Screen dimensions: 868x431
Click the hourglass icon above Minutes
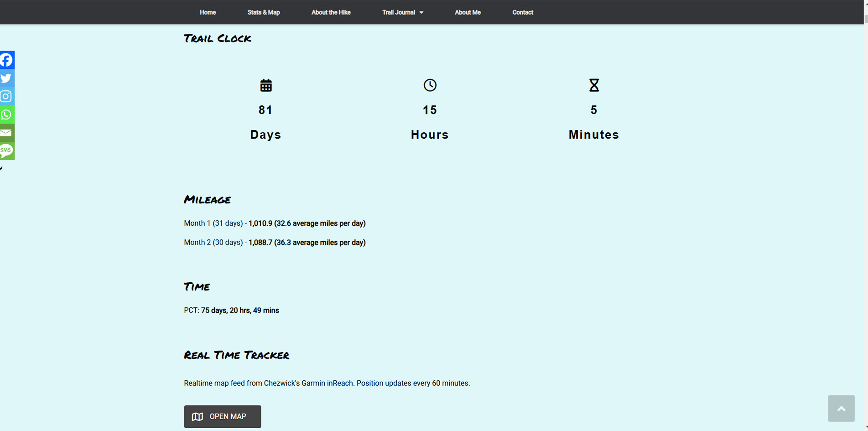coord(593,85)
